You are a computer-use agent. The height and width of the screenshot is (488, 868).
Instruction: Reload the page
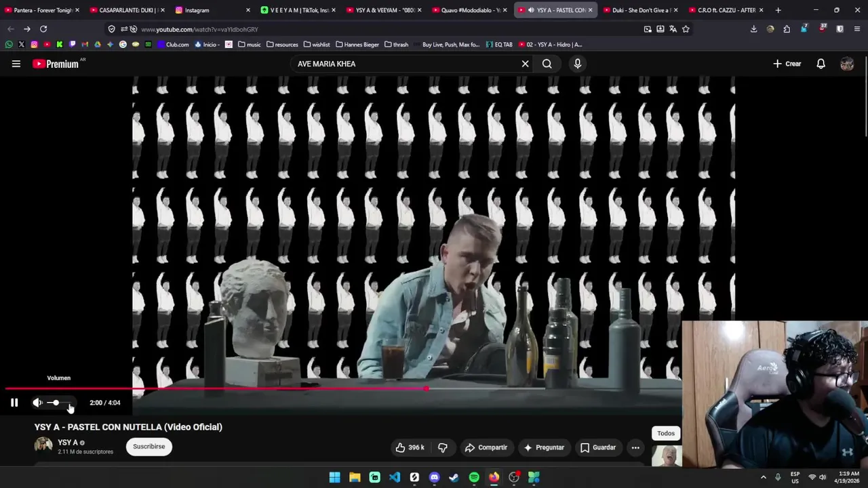(43, 29)
